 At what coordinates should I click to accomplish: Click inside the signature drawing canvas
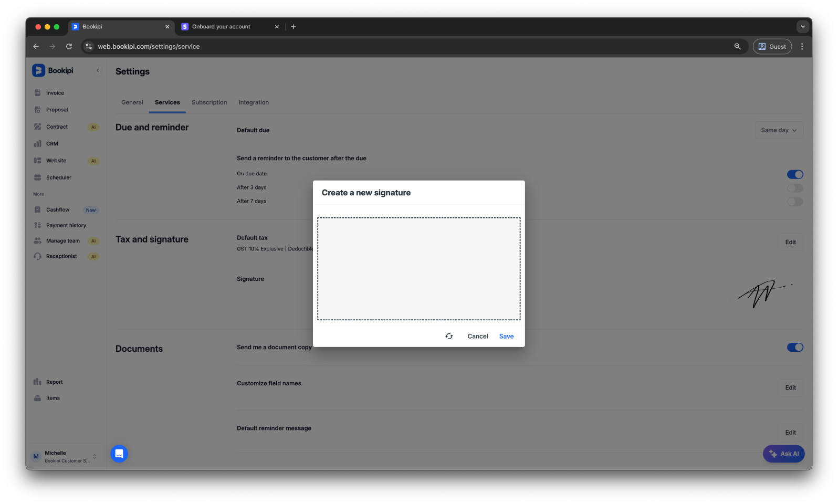(418, 268)
